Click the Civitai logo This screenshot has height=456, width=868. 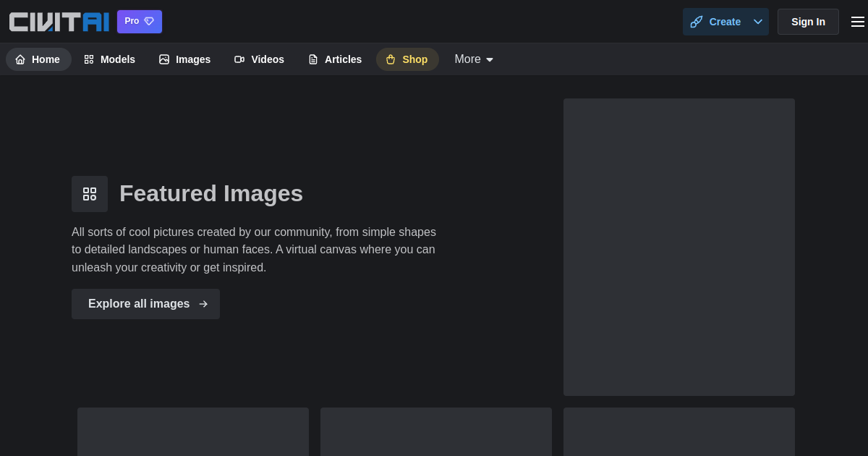click(59, 22)
